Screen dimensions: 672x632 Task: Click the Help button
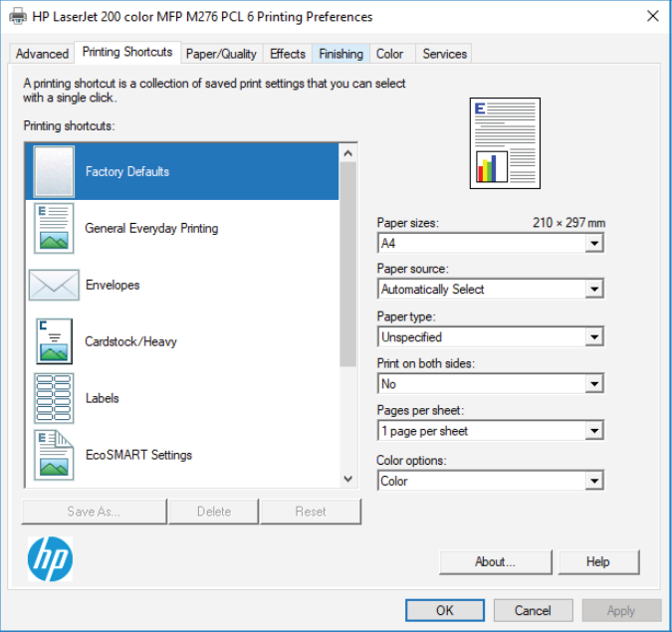(598, 561)
